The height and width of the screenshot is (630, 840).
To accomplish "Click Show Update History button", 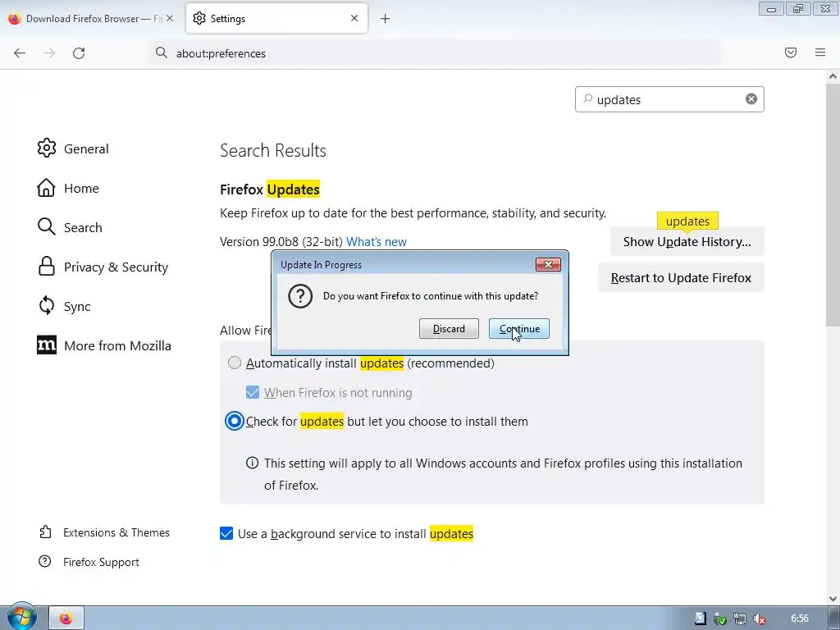I will 687,242.
